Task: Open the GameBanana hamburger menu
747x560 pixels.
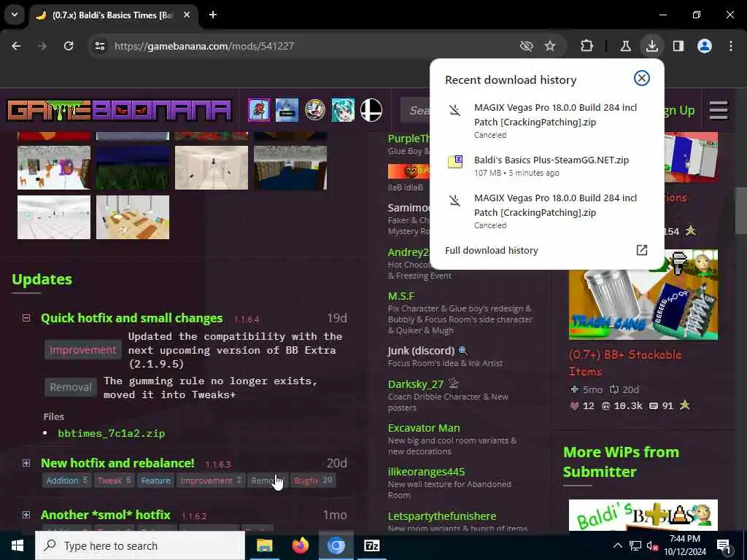Action: click(719, 111)
